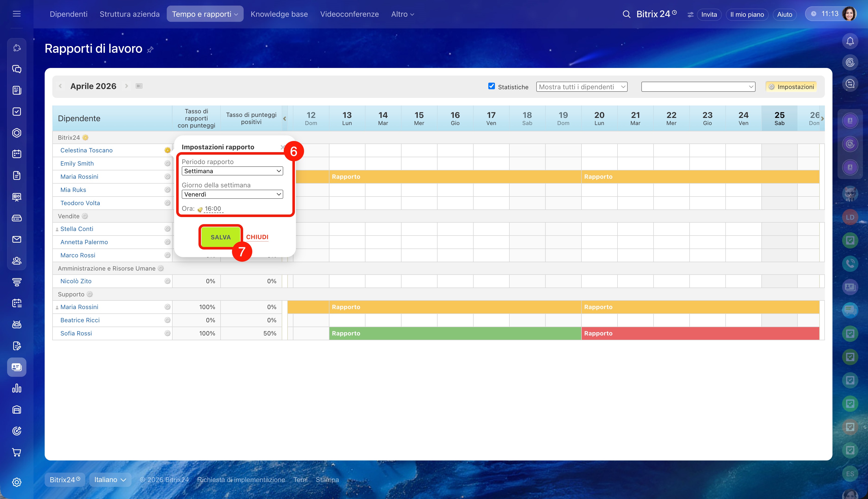Click the mail icon in left sidebar
868x499 pixels.
[16, 239]
